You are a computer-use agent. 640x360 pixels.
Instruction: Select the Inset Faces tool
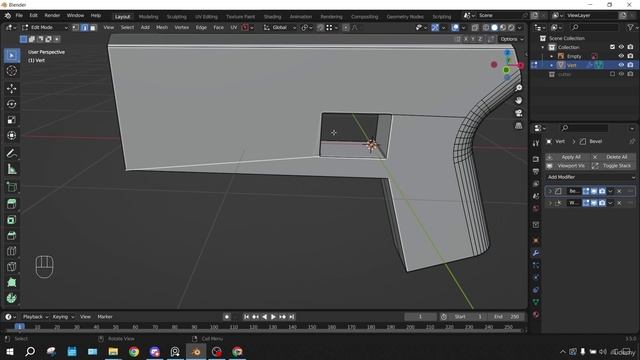pyautogui.click(x=11, y=220)
